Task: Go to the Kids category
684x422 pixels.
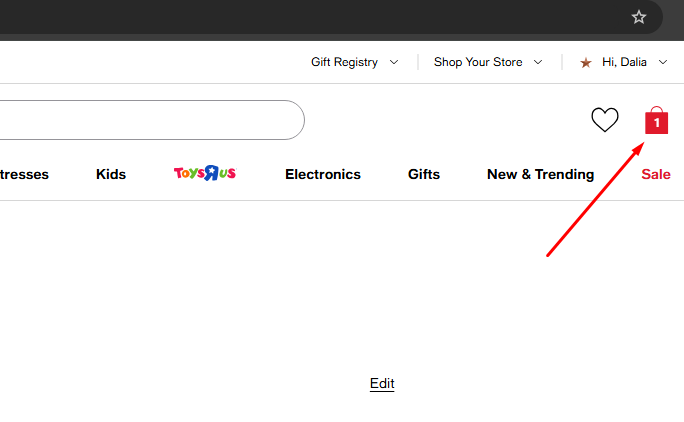Action: 111,174
